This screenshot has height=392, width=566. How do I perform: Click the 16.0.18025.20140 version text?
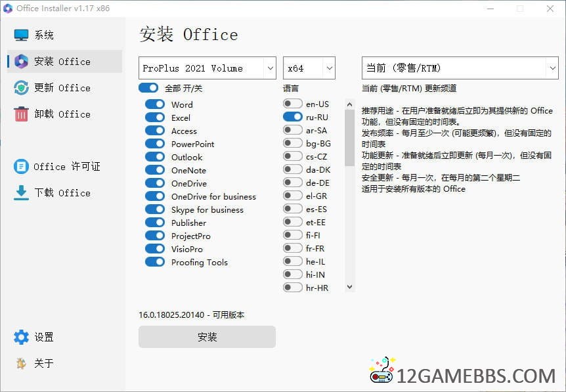tap(171, 315)
